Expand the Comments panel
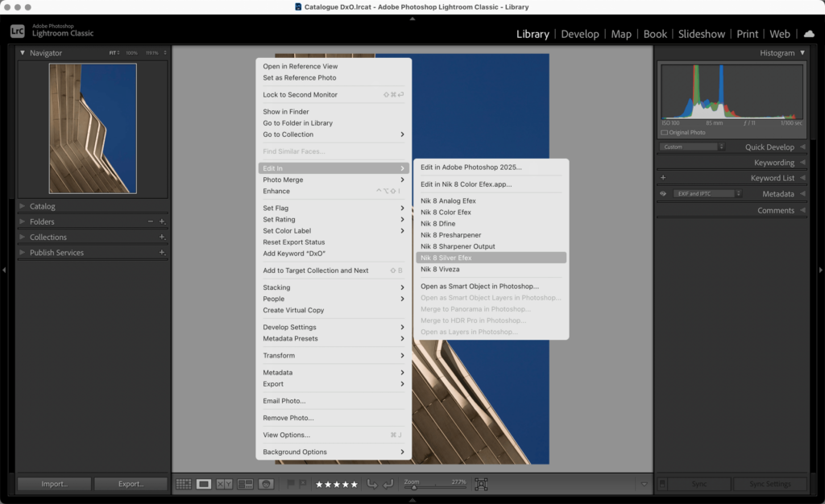 coord(802,210)
